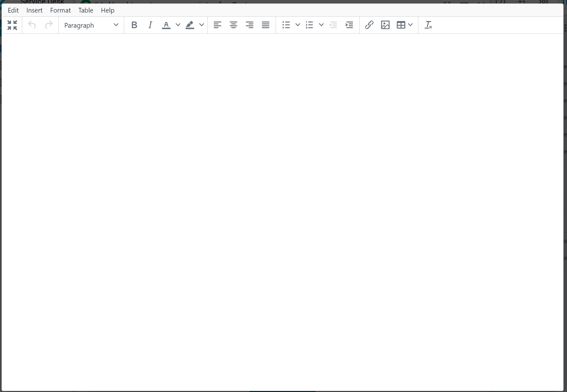This screenshot has width=567, height=392.
Task: Open the Paragraph block format dropdown
Action: point(91,25)
